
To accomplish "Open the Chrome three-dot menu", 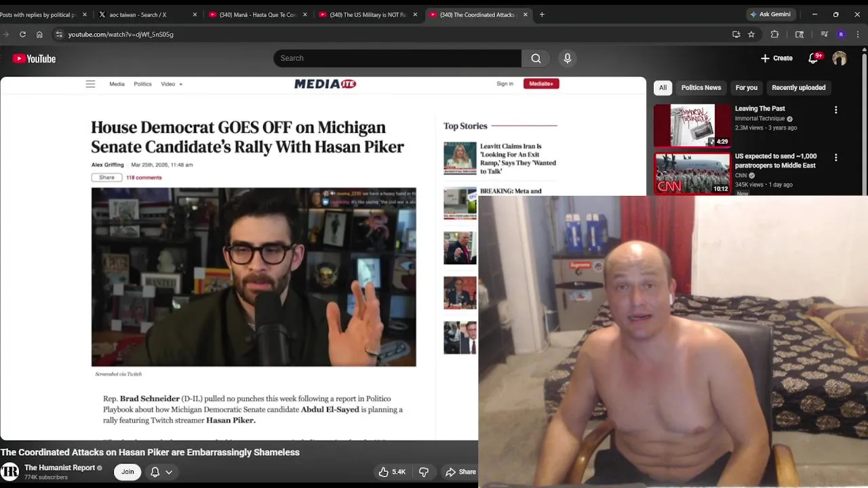I will click(859, 34).
